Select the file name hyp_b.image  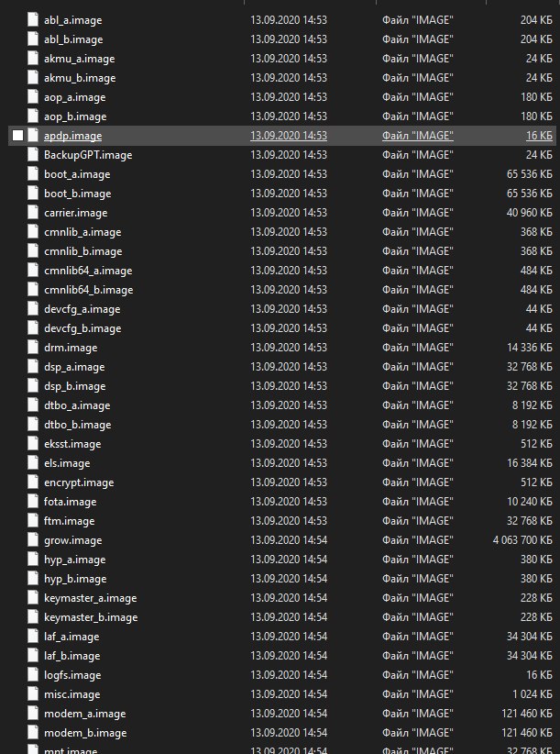[75, 579]
